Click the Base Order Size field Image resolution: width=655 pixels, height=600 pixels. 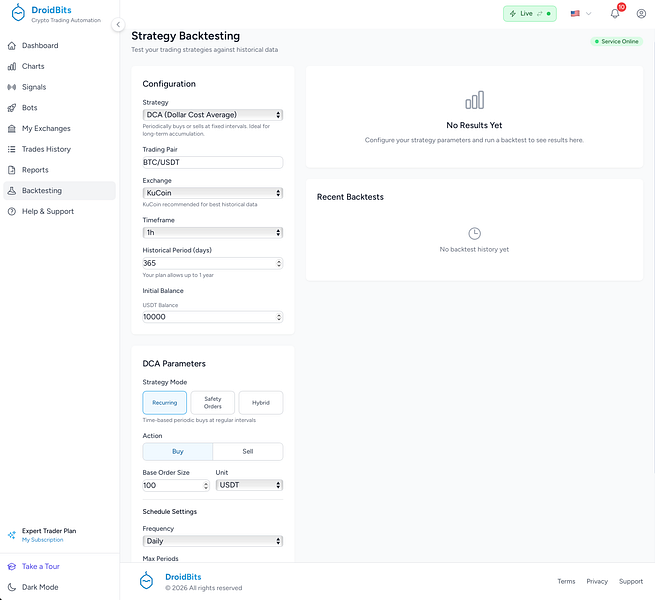176,486
